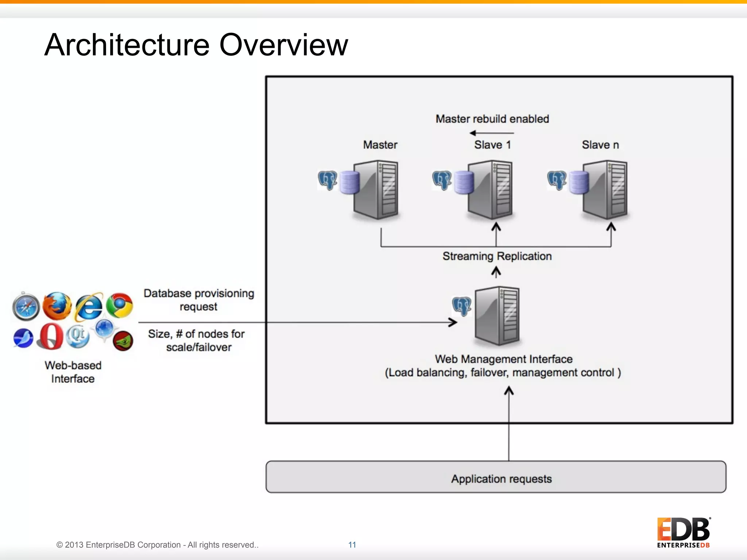Click the database cylinder on Master server
Image resolution: width=747 pixels, height=560 pixels.
349,182
